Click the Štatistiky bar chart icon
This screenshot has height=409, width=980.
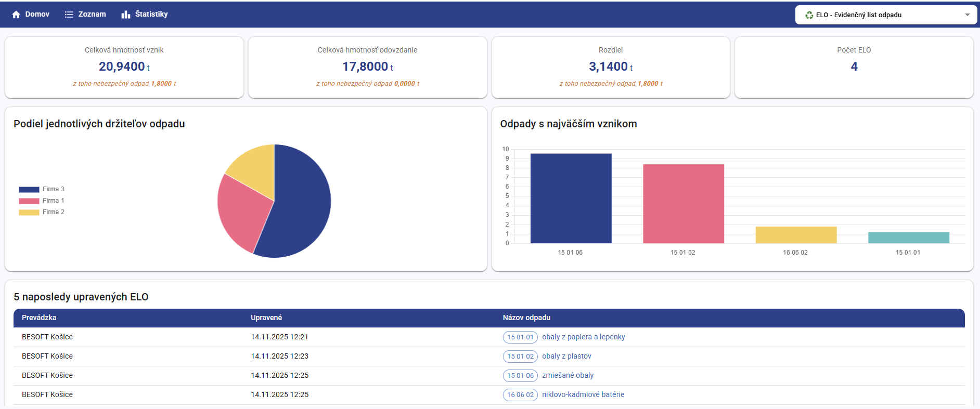125,15
